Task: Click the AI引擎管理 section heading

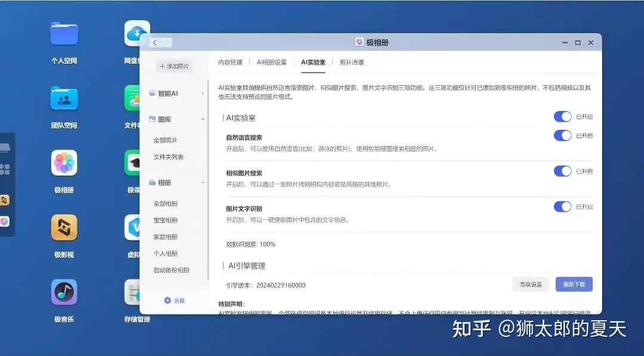Action: click(x=246, y=266)
